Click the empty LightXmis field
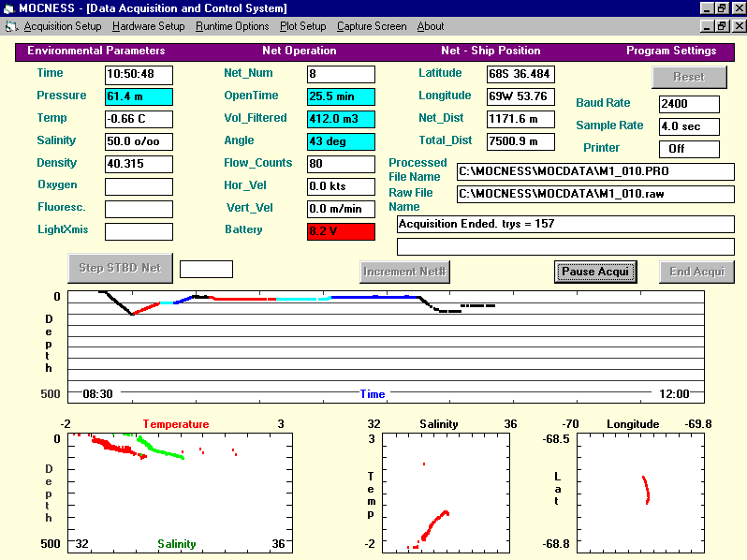Screen dimensions: 747x560 click(139, 231)
